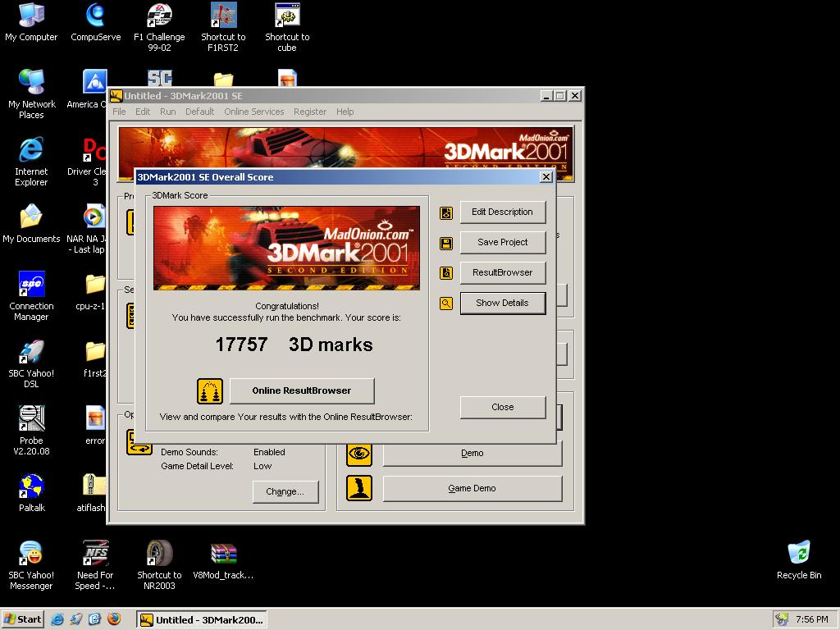840x630 pixels.
Task: Click the Save Project floppy disk icon
Action: 446,243
